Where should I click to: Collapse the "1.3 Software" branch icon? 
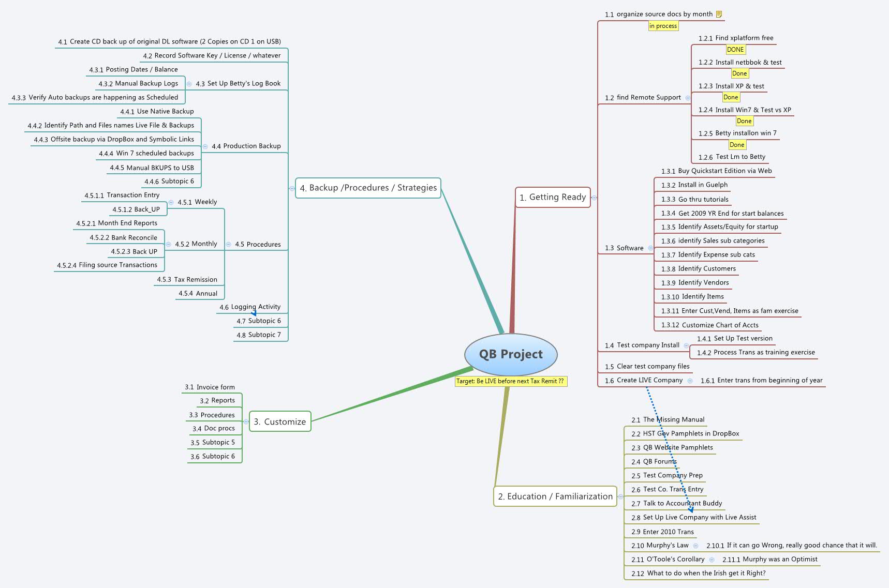pos(651,248)
